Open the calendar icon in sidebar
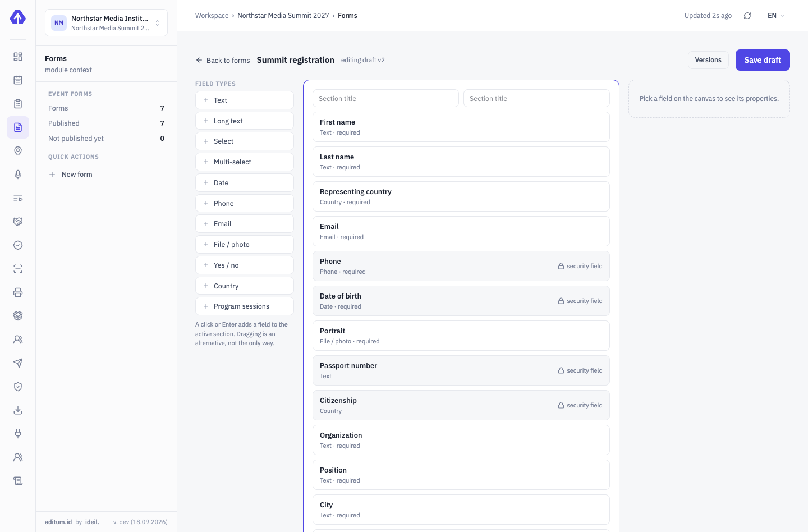 pyautogui.click(x=18, y=80)
